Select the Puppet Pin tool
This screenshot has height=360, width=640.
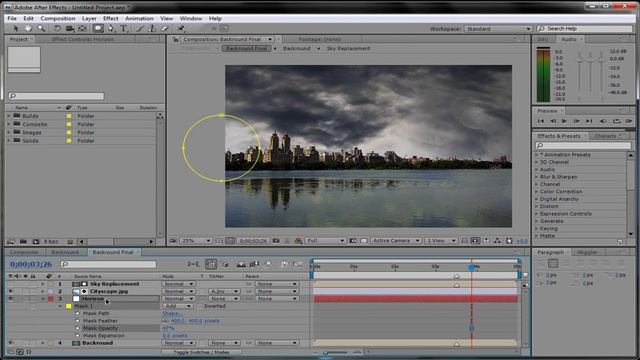[181, 29]
